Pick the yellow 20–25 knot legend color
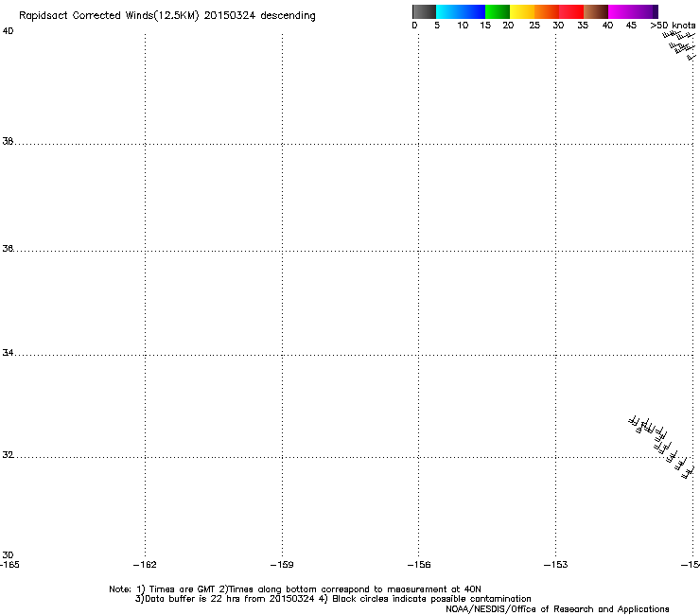The image size is (700, 615). tap(522, 11)
